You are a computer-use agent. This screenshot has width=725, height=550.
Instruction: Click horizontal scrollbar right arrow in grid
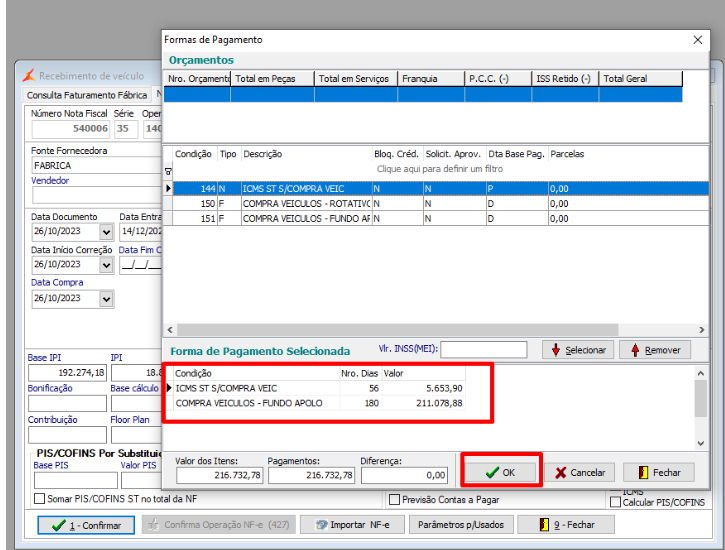coord(702,330)
